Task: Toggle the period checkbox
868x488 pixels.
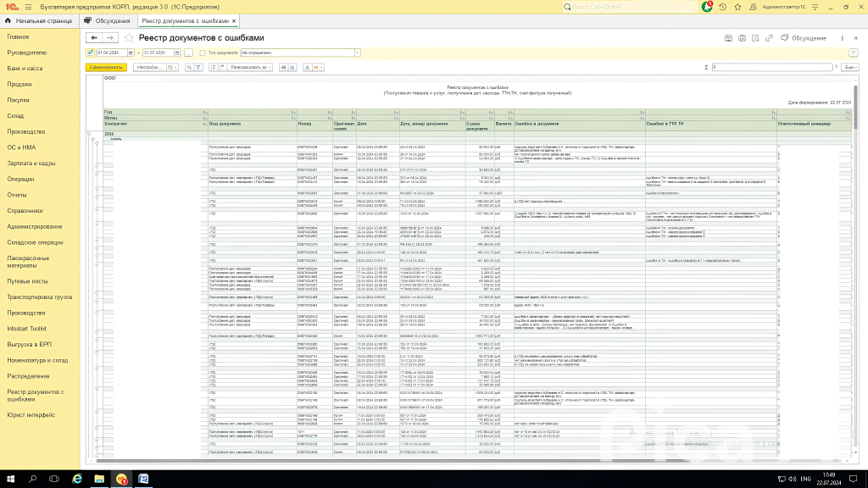Action: pos(91,53)
